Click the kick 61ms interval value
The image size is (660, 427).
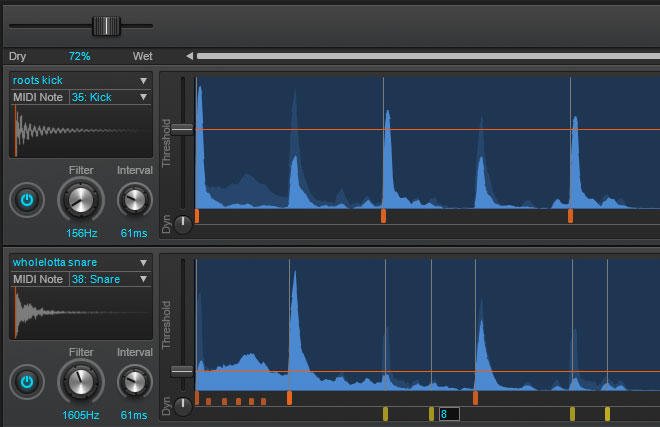tap(134, 233)
